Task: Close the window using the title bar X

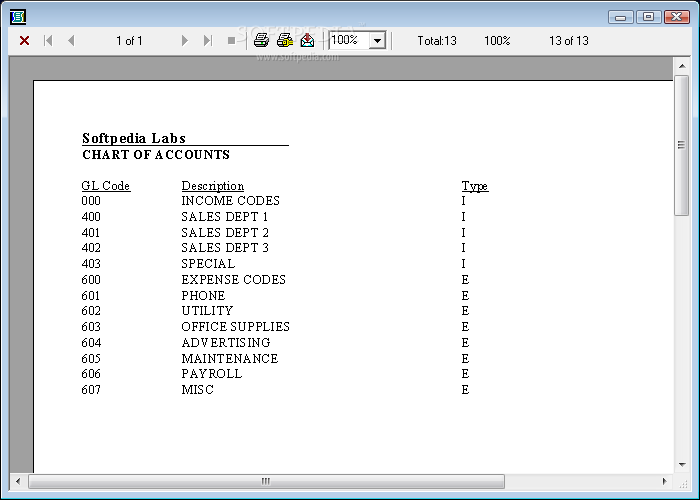Action: click(x=677, y=17)
